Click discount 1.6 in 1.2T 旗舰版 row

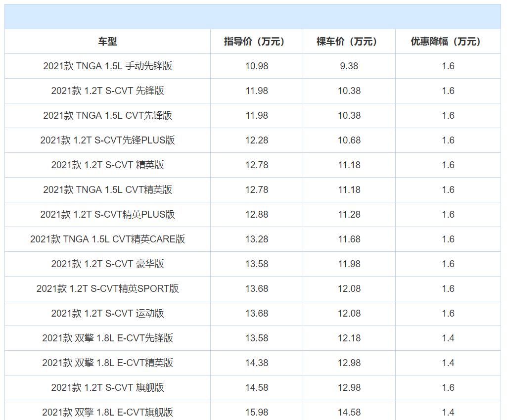448,388
